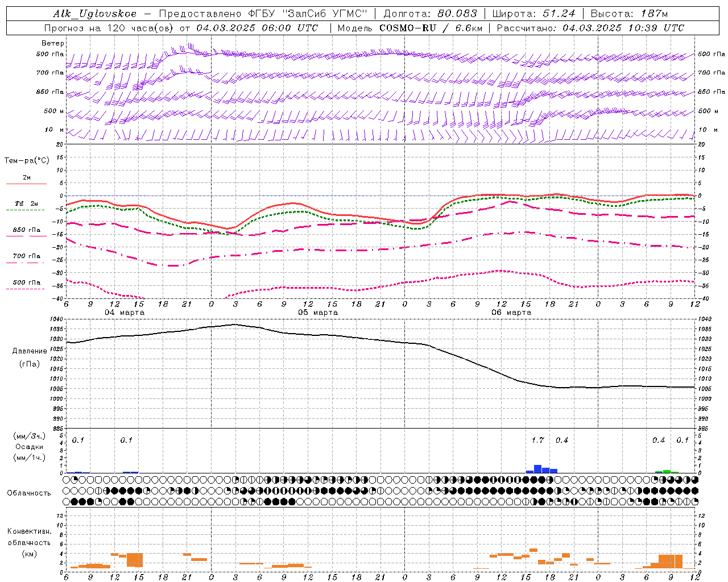Click the Конвективн. convective cloud label
The image size is (728, 582).
coord(29,531)
